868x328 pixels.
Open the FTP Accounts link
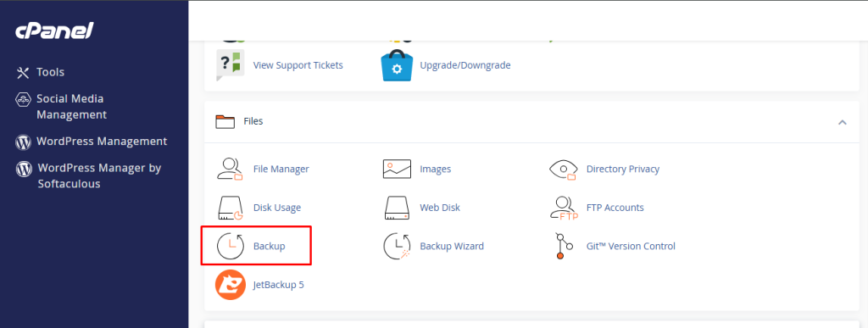point(615,208)
